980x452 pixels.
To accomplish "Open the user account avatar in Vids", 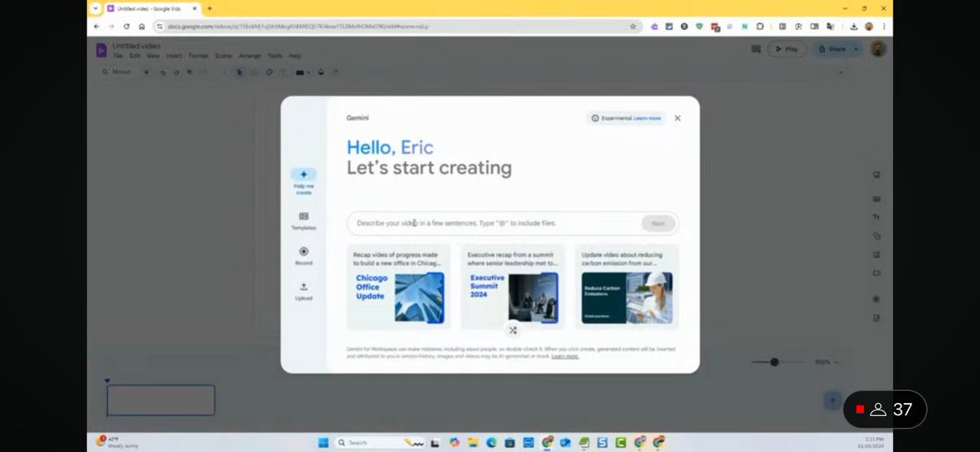I will pos(878,49).
